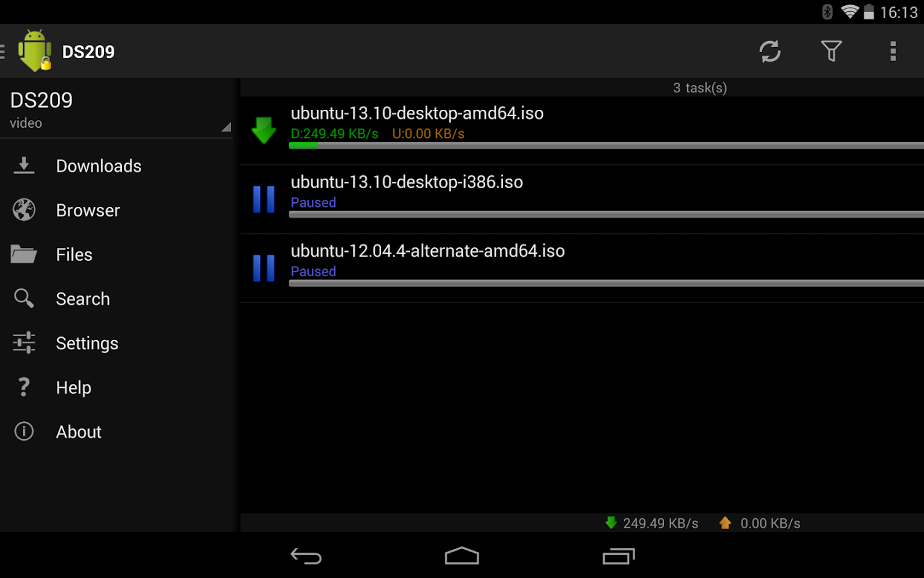The height and width of the screenshot is (578, 924).
Task: Tap the DS209 title in the action bar
Action: pos(88,51)
